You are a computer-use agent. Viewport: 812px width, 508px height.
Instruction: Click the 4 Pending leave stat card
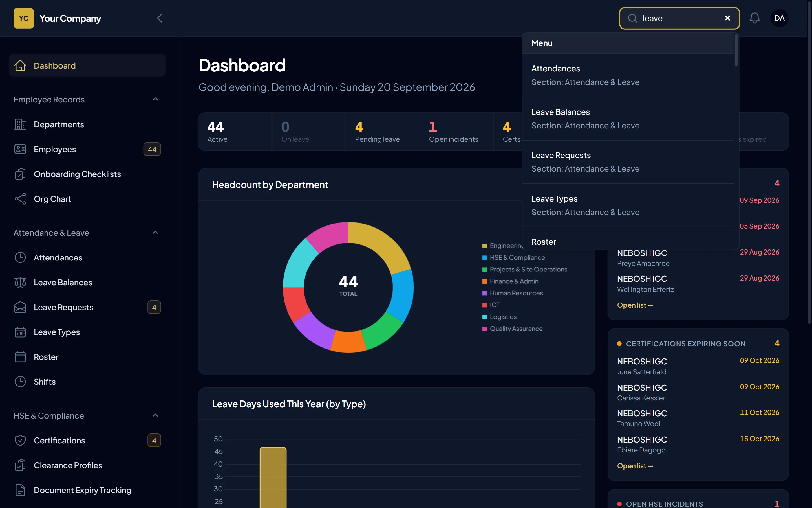click(383, 132)
